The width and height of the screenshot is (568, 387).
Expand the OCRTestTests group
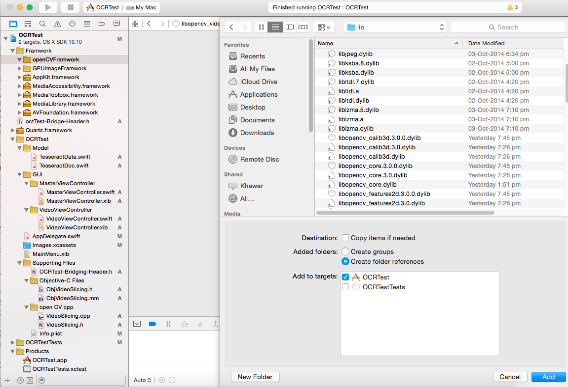pyautogui.click(x=13, y=342)
